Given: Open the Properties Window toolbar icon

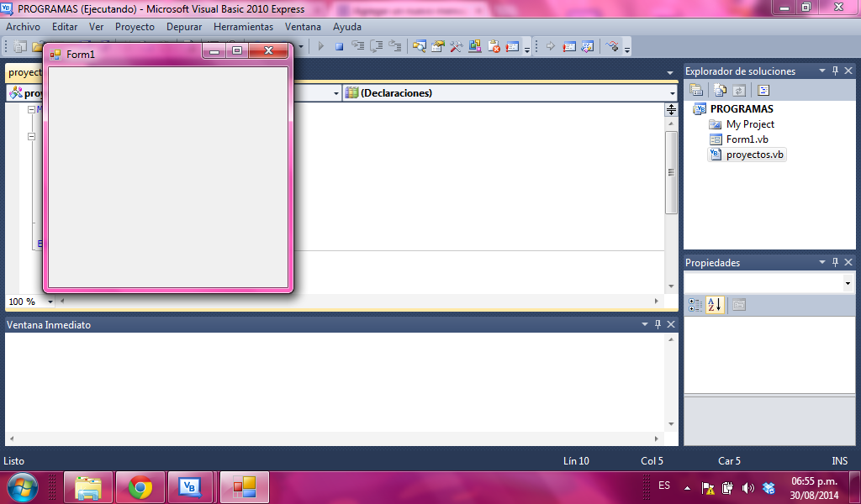Looking at the screenshot, I should [x=437, y=46].
